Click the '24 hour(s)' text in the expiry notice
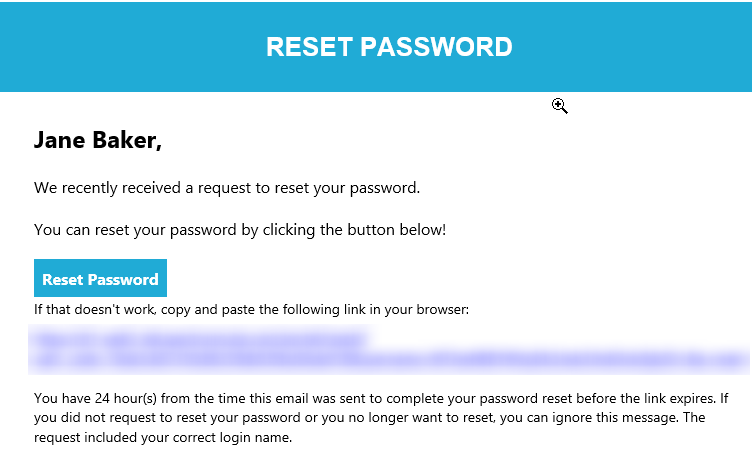Screen dimensions: 752x455 (126, 398)
